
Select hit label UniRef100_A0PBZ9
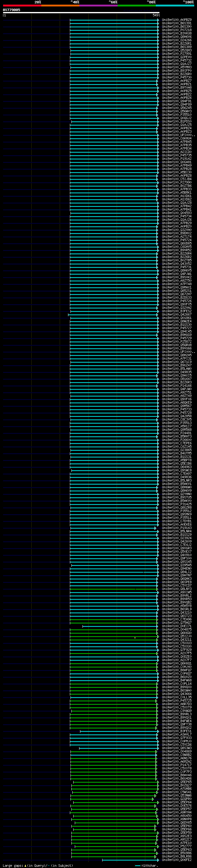click(176, 20)
